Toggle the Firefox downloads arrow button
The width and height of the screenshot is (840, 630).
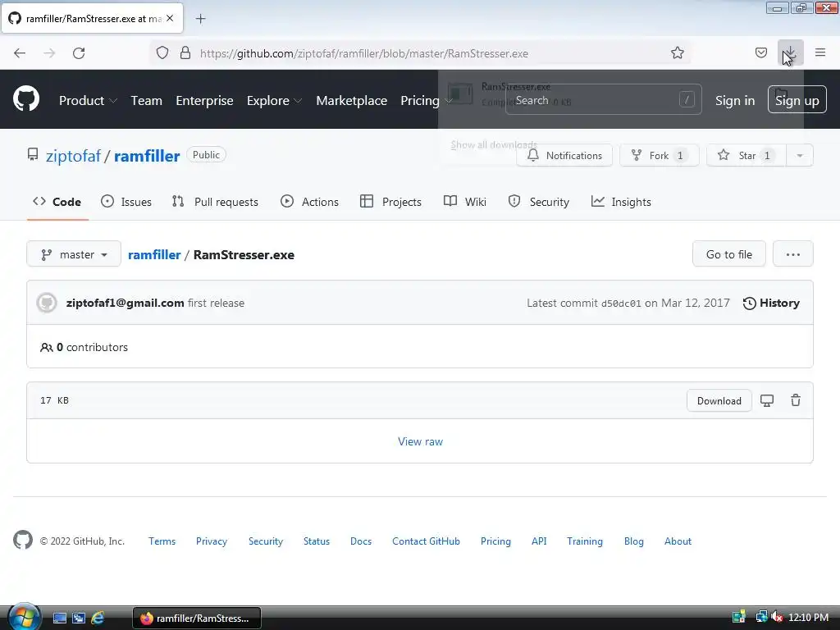point(791,53)
